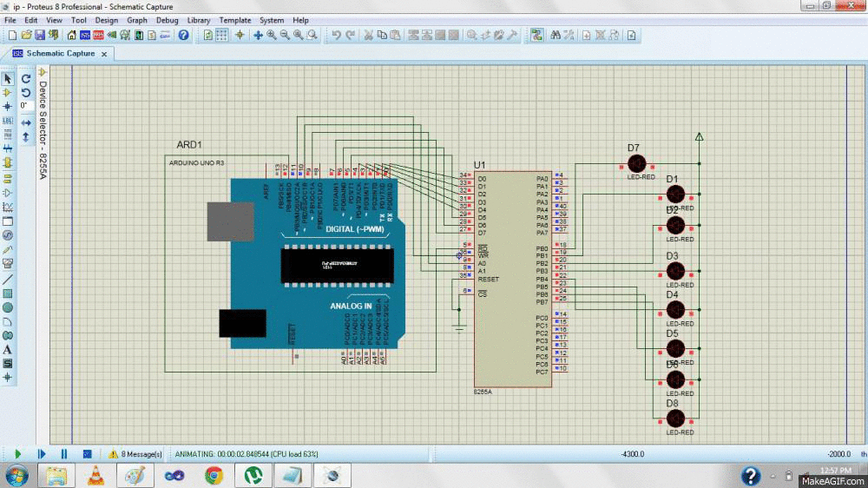
Task: Center view with the blue pan cross icon
Action: 258,36
